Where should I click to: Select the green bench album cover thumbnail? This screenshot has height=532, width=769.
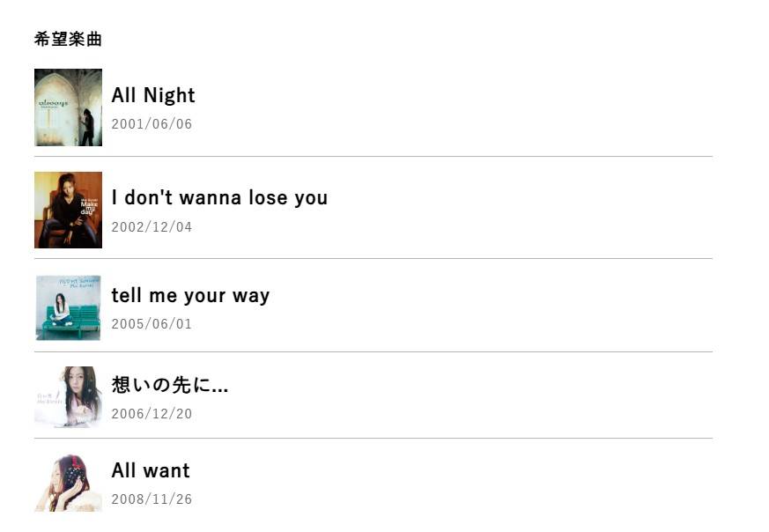[x=68, y=308]
